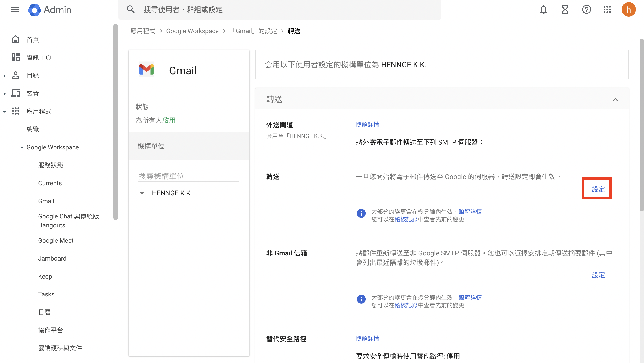Click the Gmail logo in the panel
The width and height of the screenshot is (644, 363).
click(x=147, y=69)
